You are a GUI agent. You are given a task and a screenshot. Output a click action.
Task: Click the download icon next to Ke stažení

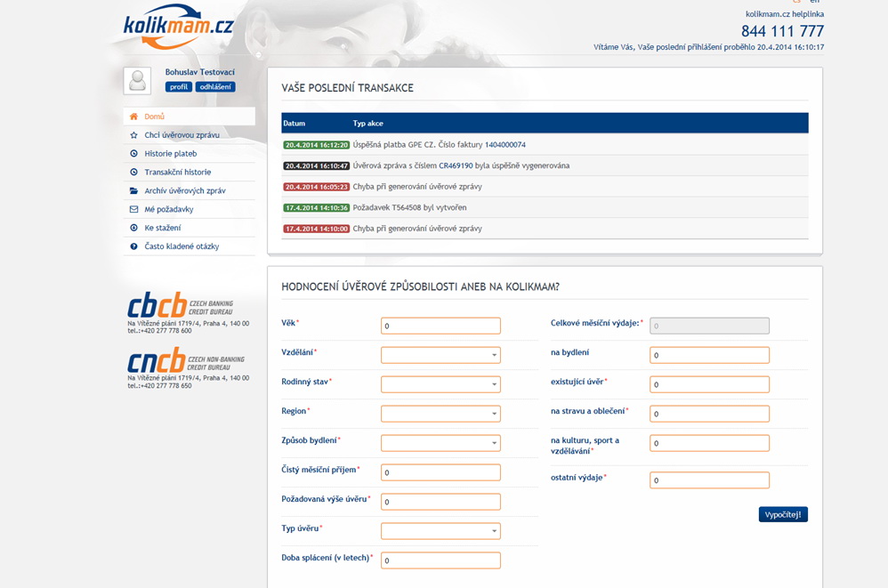(134, 228)
